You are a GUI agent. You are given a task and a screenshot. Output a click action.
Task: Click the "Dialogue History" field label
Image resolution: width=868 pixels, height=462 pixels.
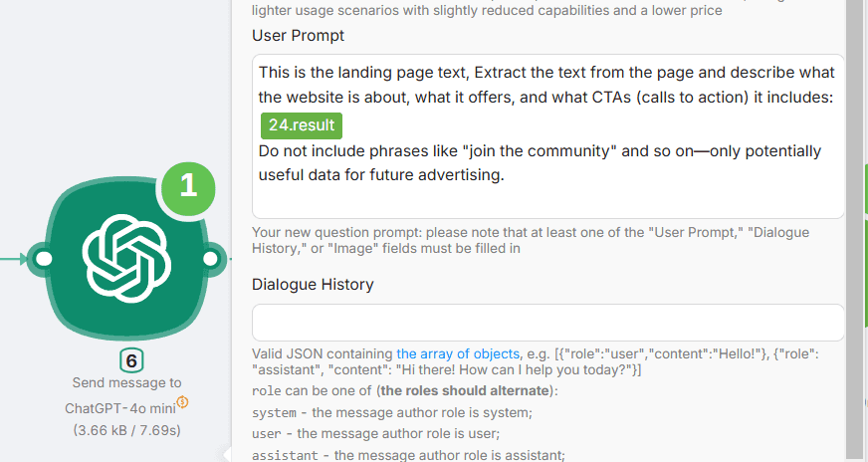(x=313, y=285)
